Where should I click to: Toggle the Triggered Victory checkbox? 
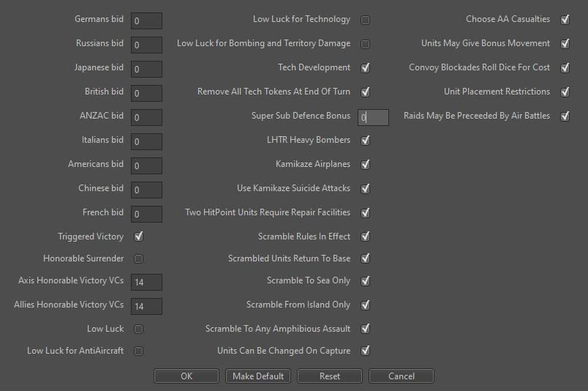pyautogui.click(x=139, y=237)
